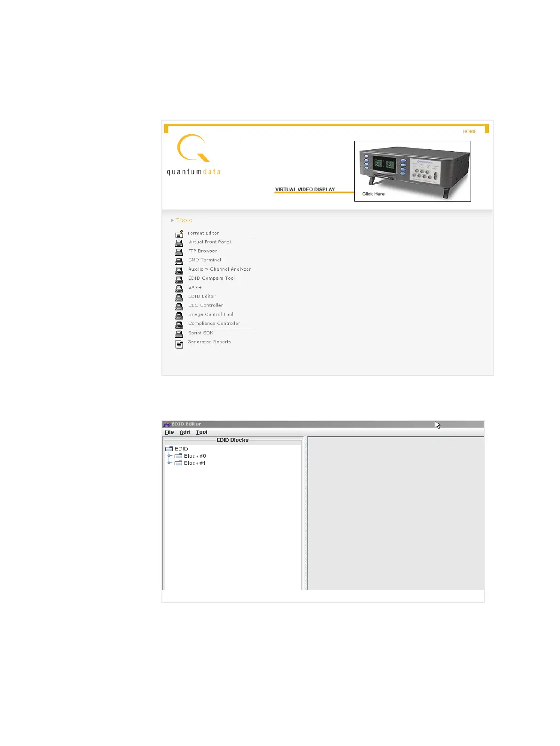Click the Compliance Controller icon

179,324
